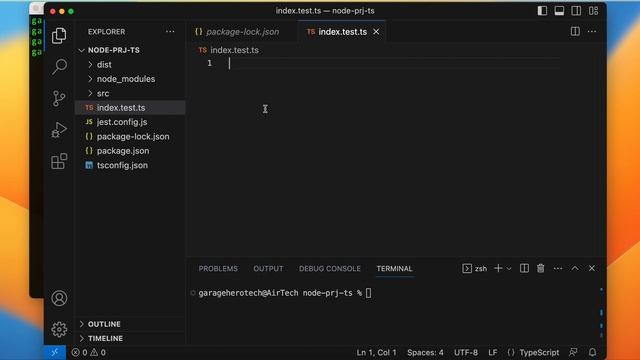Split the editor to the right

[x=575, y=31]
